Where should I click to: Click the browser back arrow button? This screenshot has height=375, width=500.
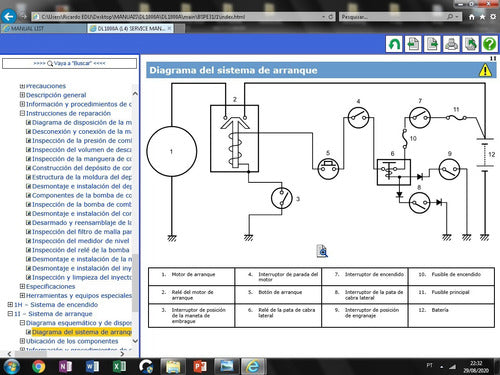point(9,16)
